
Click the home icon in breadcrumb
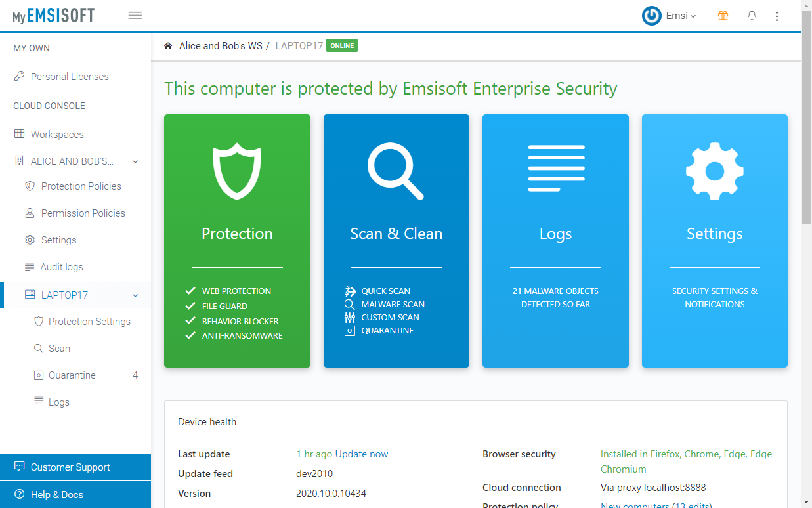click(x=168, y=46)
